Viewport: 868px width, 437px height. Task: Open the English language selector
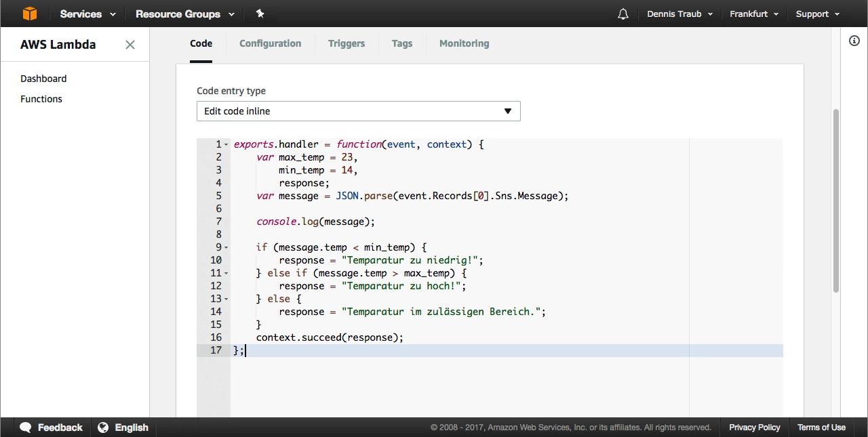[x=123, y=428]
